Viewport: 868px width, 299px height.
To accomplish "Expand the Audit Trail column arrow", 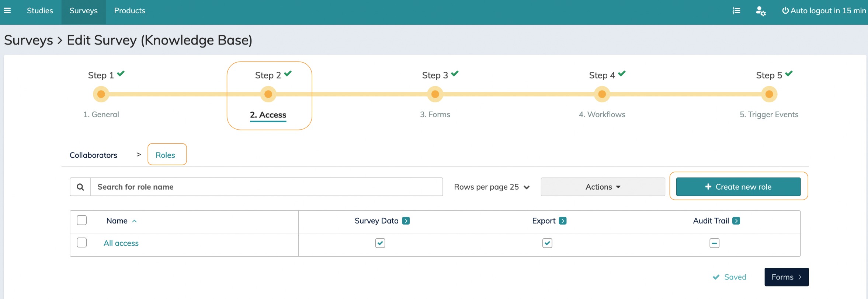I will pyautogui.click(x=736, y=221).
